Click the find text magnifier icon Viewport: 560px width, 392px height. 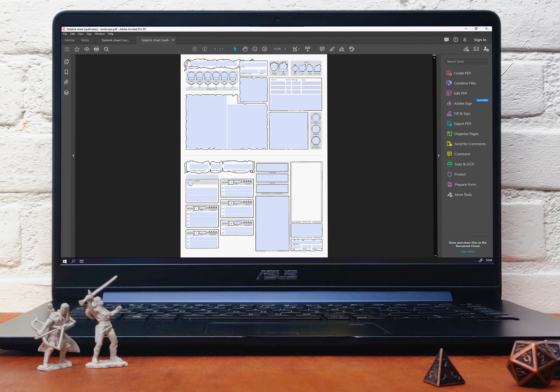106,49
